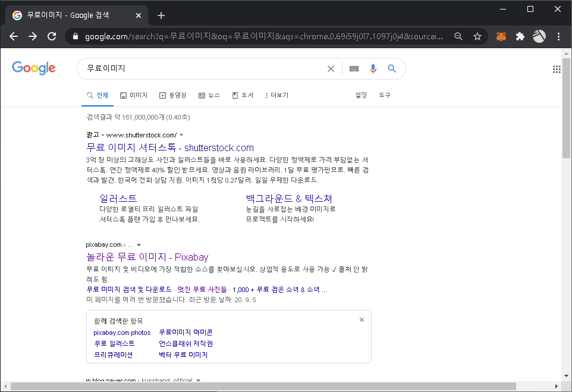This screenshot has height=392, width=572.
Task: Click the horizontal scrollbar thumb
Action: (263, 386)
